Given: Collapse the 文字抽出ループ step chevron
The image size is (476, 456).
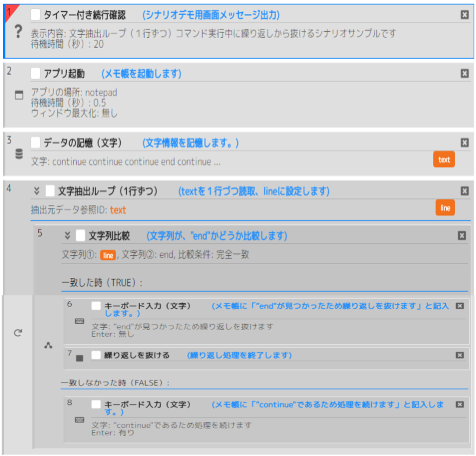Looking at the screenshot, I should pyautogui.click(x=37, y=191).
